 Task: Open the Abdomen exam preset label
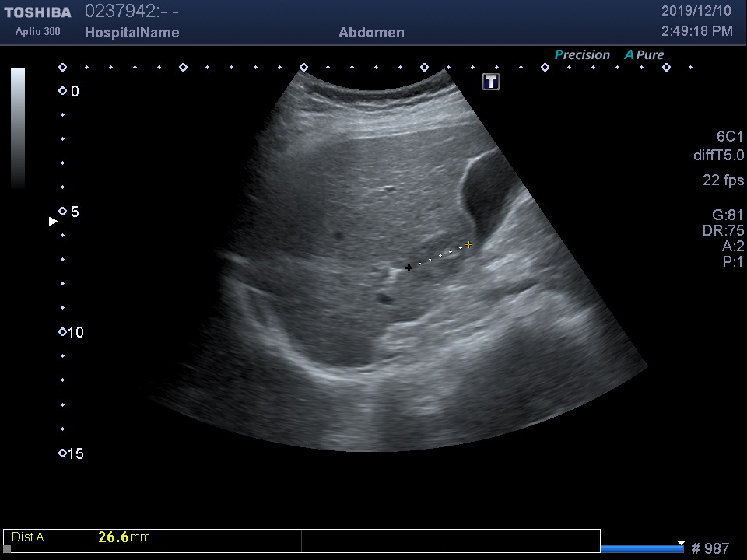click(x=371, y=33)
